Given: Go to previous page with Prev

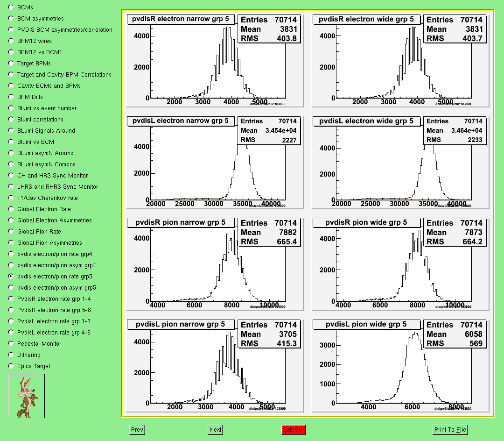Looking at the screenshot, I should coord(137,430).
